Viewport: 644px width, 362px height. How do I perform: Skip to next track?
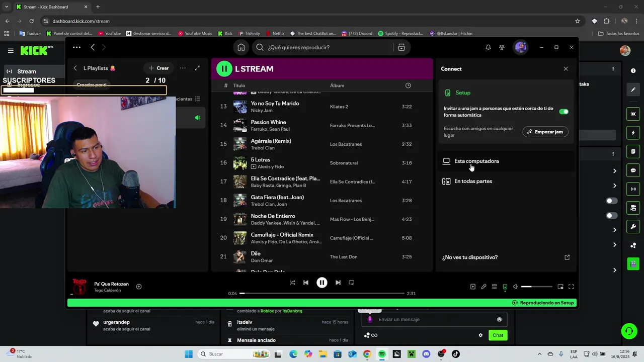tap(338, 283)
